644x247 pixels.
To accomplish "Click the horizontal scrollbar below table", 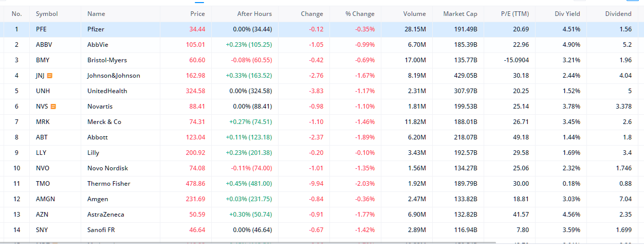I will (248, 242).
